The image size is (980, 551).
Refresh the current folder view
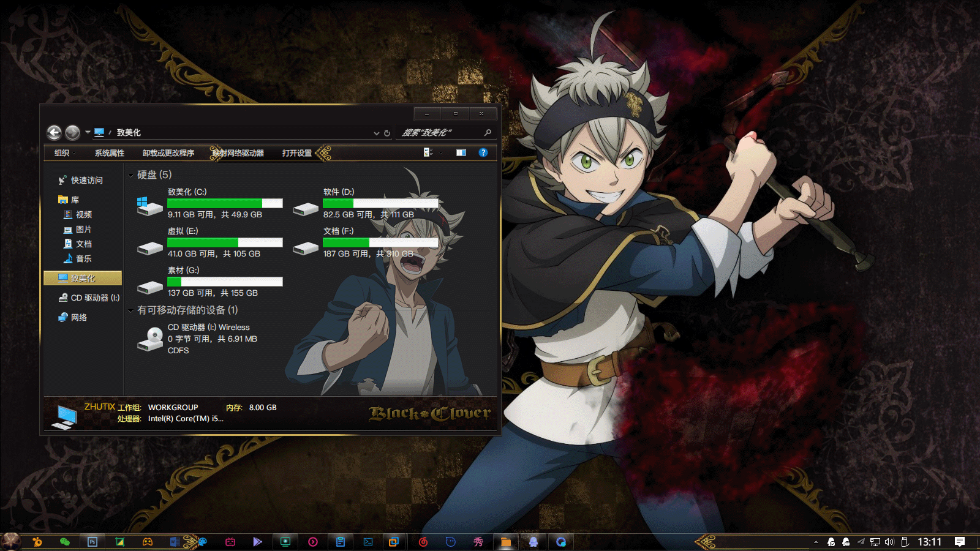387,133
